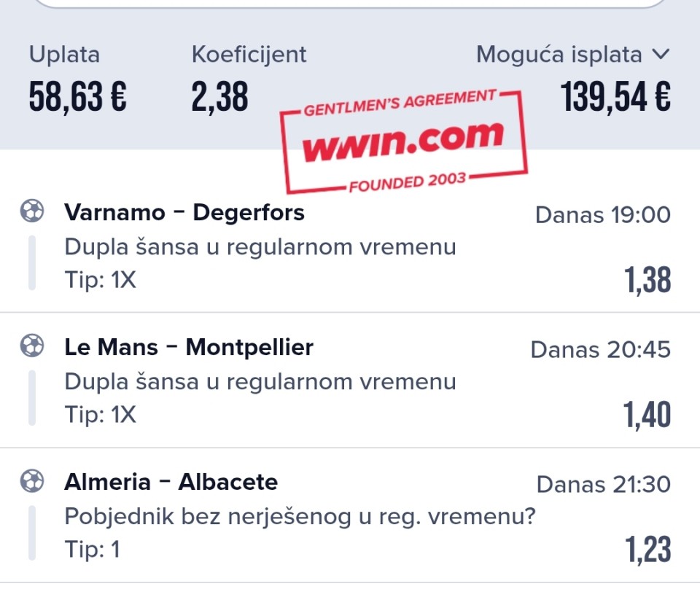This screenshot has height=589, width=700.
Task: Click Danas 20:45 kickoff time
Action: 601,350
